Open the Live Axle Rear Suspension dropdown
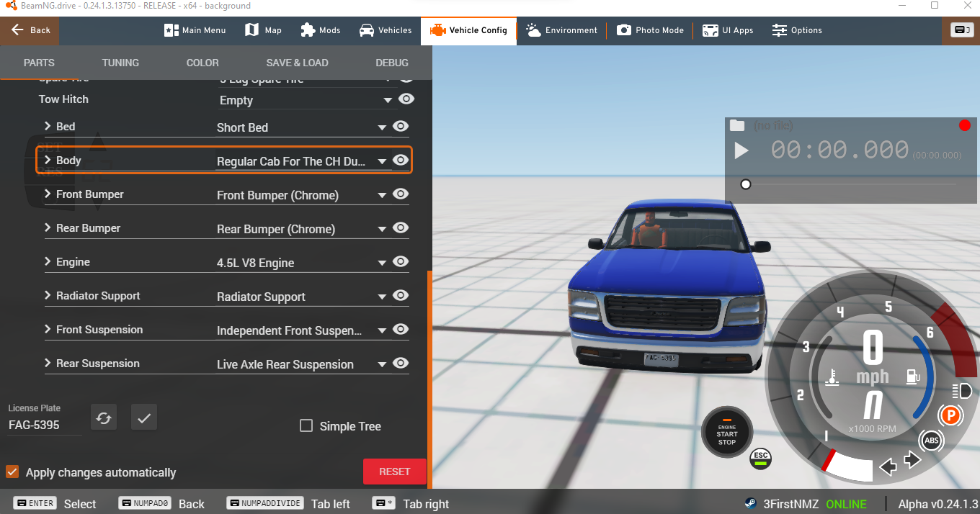This screenshot has width=980, height=514. click(302, 364)
